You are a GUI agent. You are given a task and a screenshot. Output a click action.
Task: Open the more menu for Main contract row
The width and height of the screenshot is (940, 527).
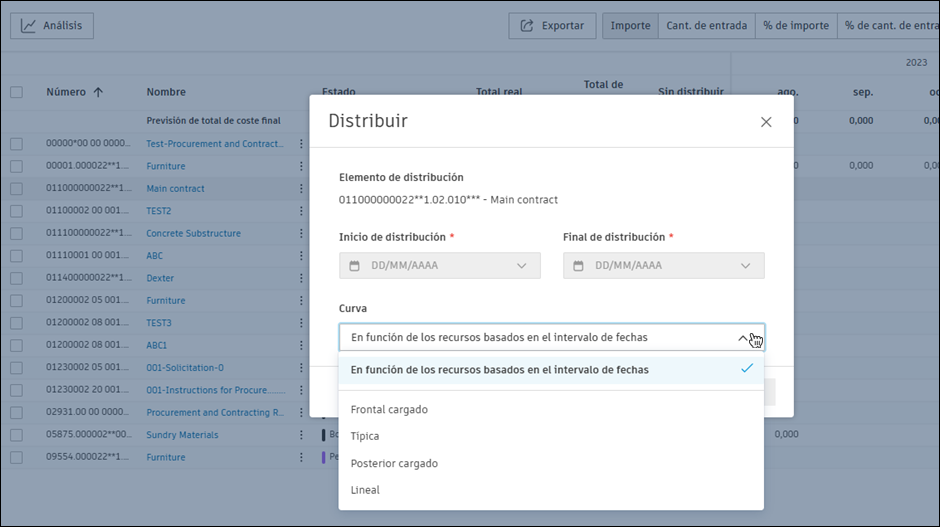click(x=301, y=188)
